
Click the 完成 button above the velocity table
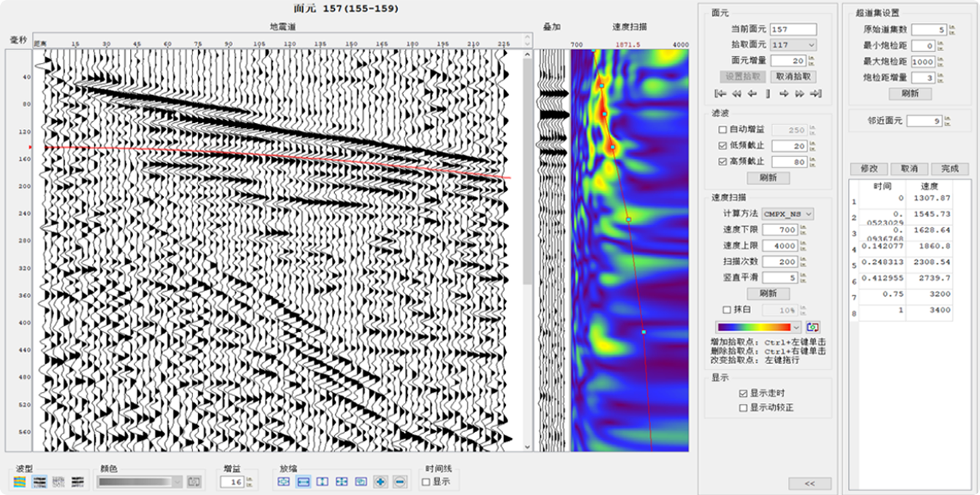coord(949,169)
